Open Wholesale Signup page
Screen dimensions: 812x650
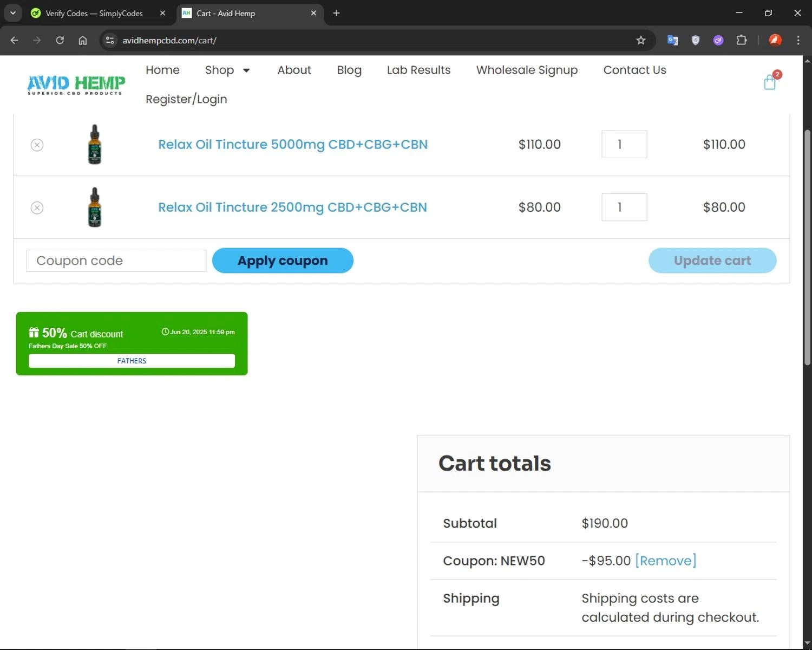pos(527,70)
